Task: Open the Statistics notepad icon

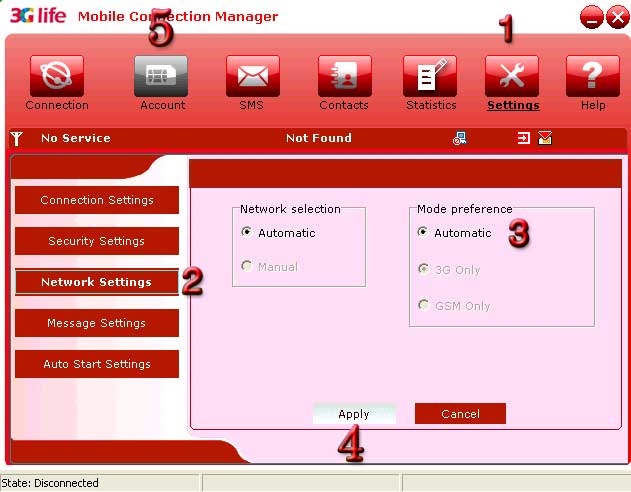Action: pyautogui.click(x=430, y=76)
